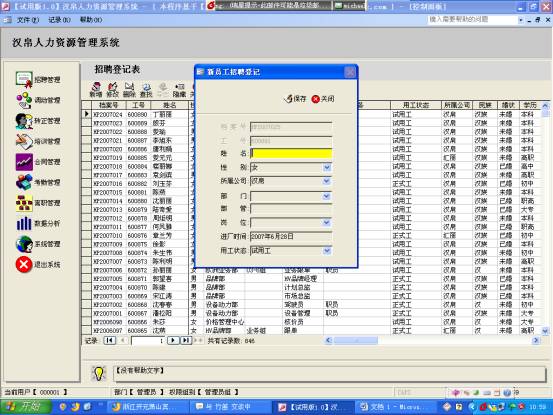Switch to 文档 1 Microsoft Word taskbar item

tap(395, 407)
